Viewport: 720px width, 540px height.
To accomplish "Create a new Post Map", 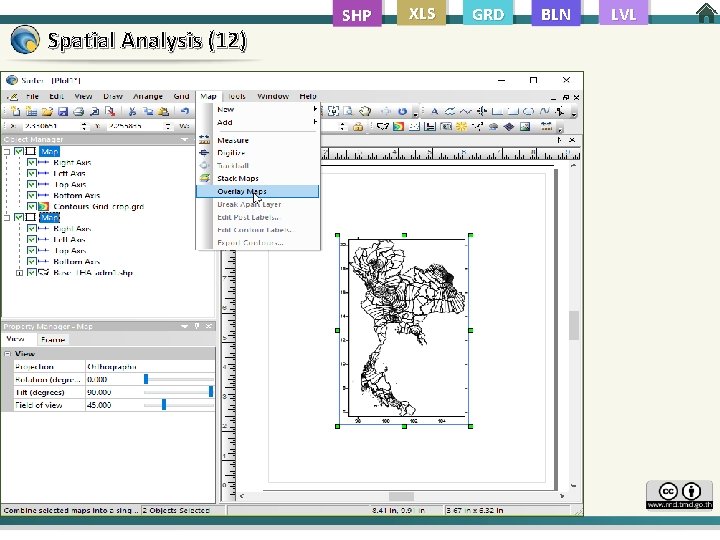I will [x=414, y=127].
